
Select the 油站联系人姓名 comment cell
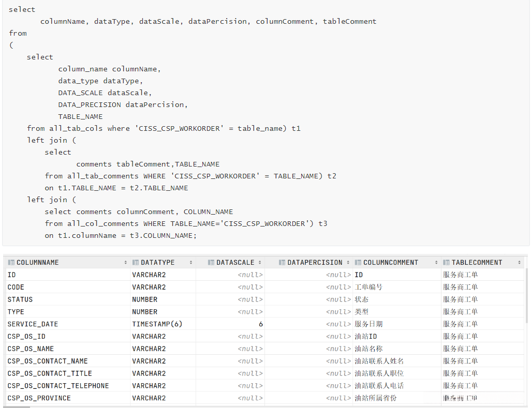pos(397,361)
